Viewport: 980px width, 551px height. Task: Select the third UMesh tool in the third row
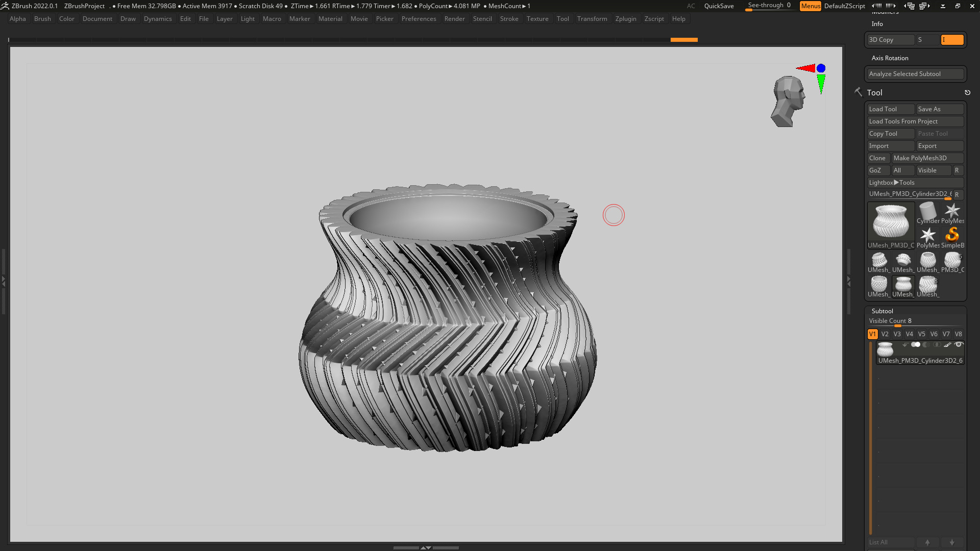click(928, 262)
